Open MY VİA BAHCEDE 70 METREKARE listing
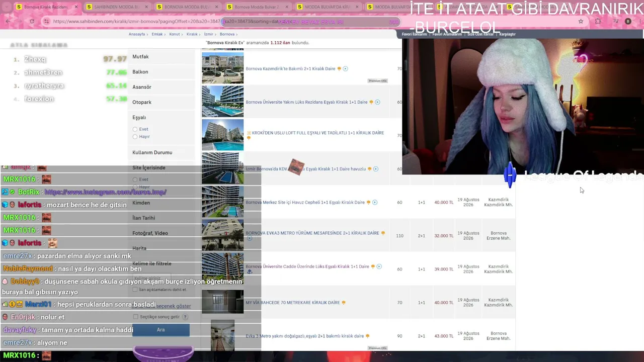This screenshot has width=644, height=362. point(292,303)
